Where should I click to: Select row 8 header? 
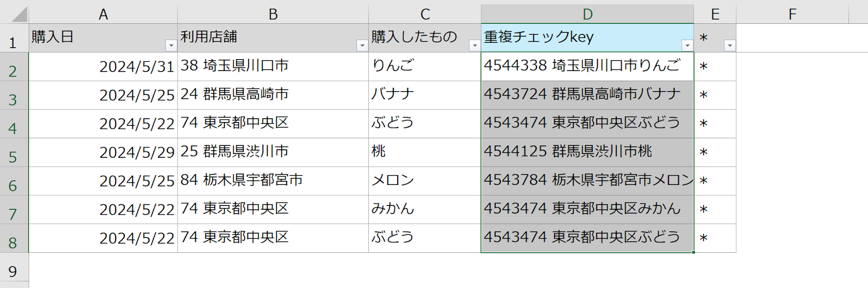[13, 239]
